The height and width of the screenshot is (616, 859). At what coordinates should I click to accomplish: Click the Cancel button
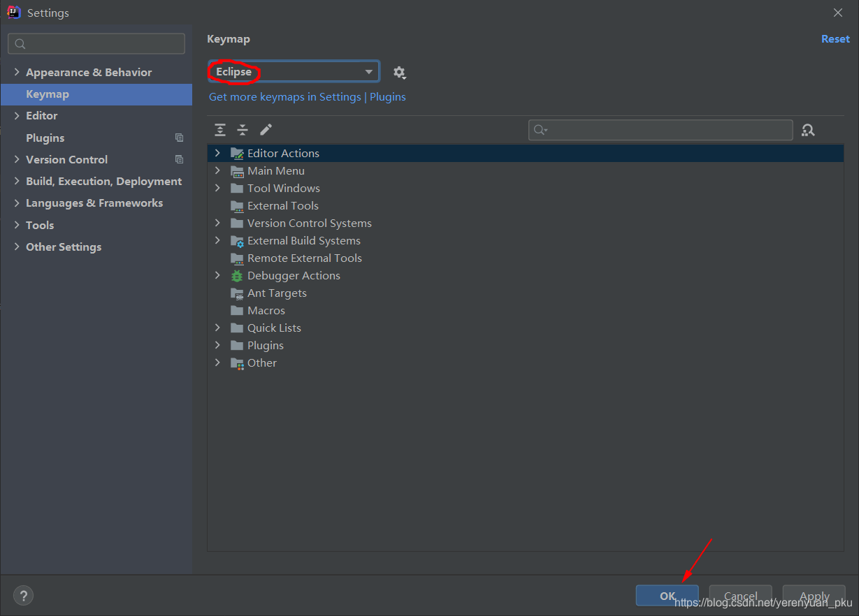(740, 596)
